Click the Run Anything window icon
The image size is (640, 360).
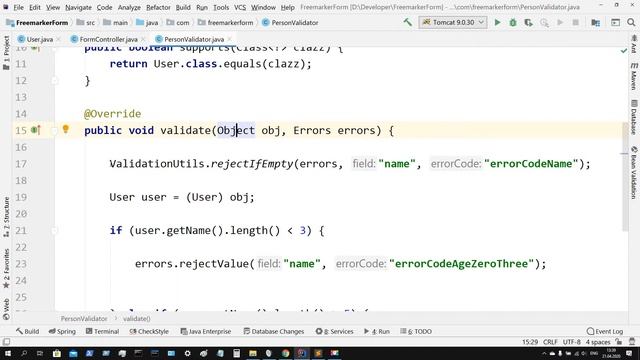tap(615, 22)
